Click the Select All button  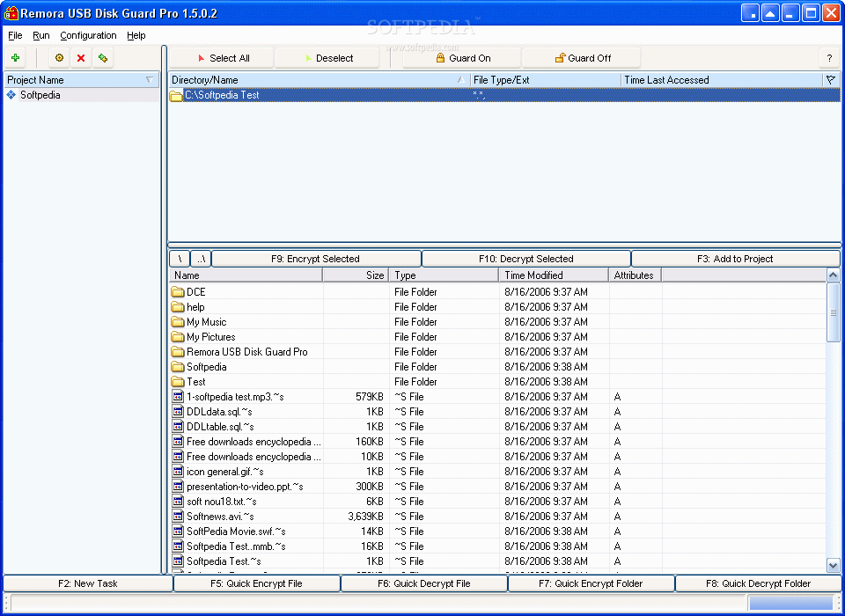pyautogui.click(x=222, y=58)
